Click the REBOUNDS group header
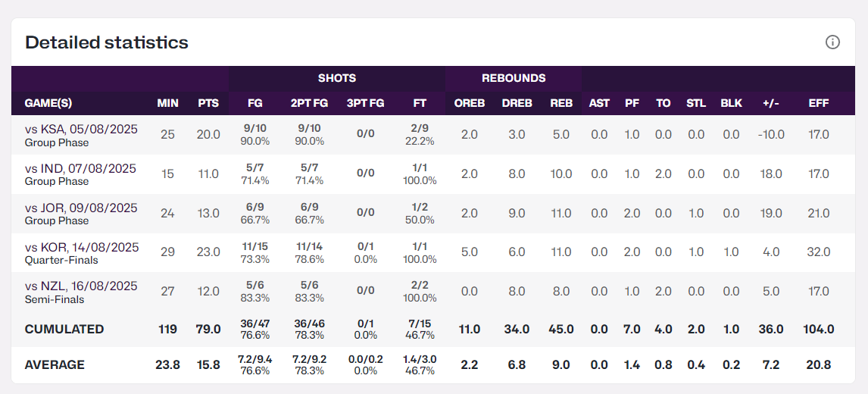This screenshot has width=868, height=394. pyautogui.click(x=514, y=78)
